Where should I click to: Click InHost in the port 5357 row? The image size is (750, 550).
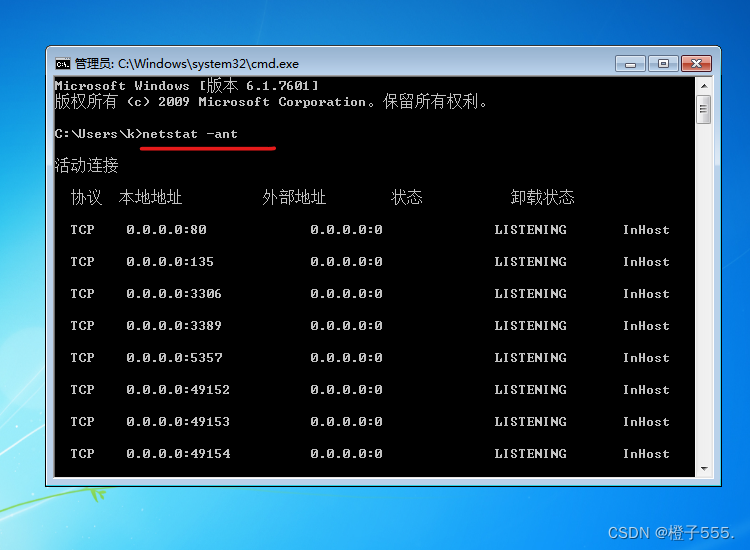[646, 358]
